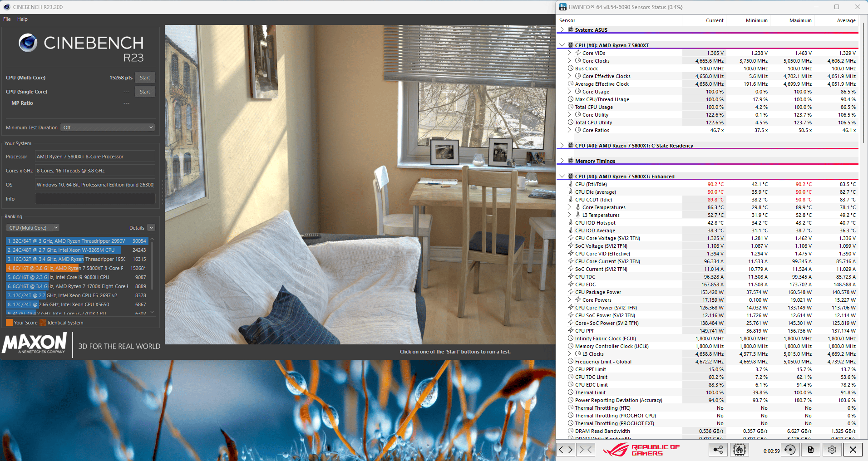Click the expand columns arrows button in HWiNFO
The height and width of the screenshot is (461, 868).
566,450
